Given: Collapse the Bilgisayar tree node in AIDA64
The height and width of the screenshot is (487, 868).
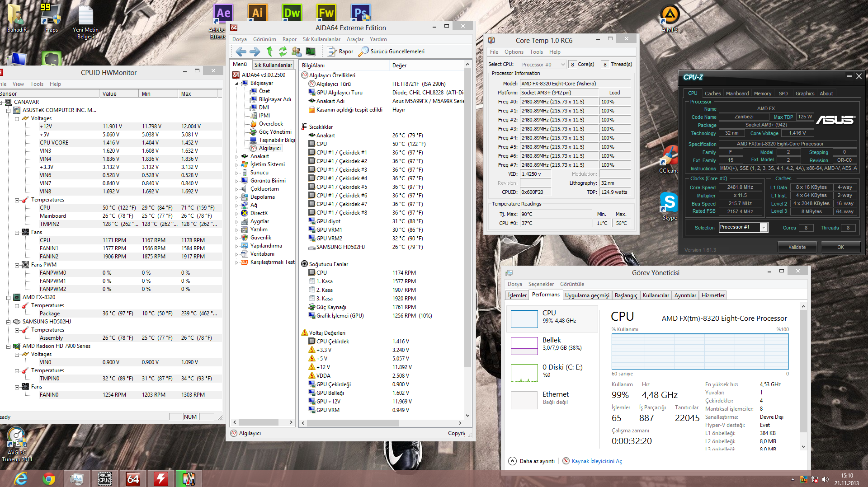Looking at the screenshot, I should [x=236, y=84].
